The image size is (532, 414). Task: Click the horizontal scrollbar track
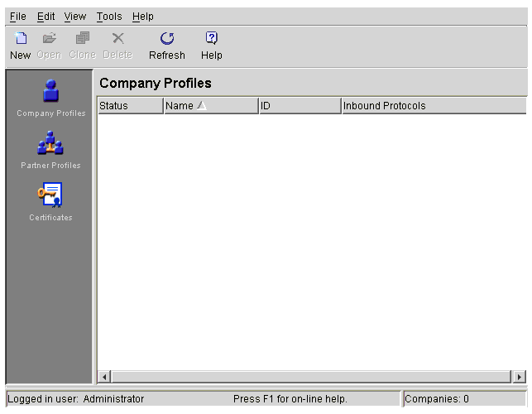point(311,377)
